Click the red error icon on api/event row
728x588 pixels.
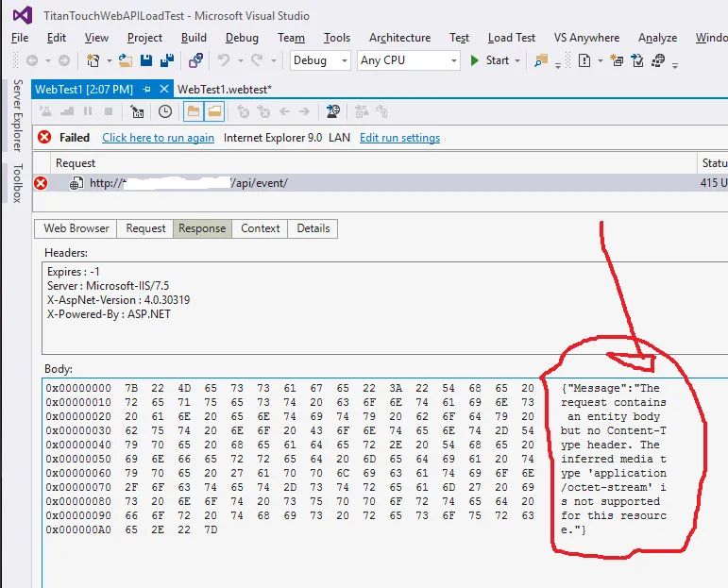coord(41,183)
